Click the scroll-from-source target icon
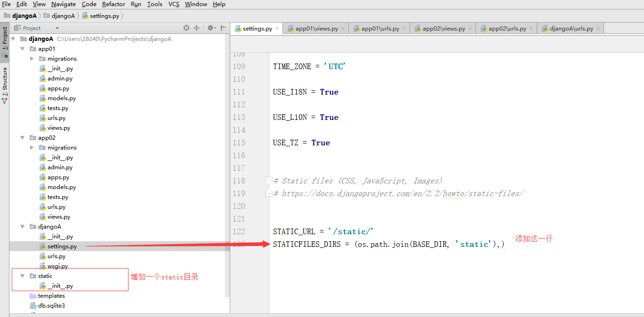 pos(186,28)
